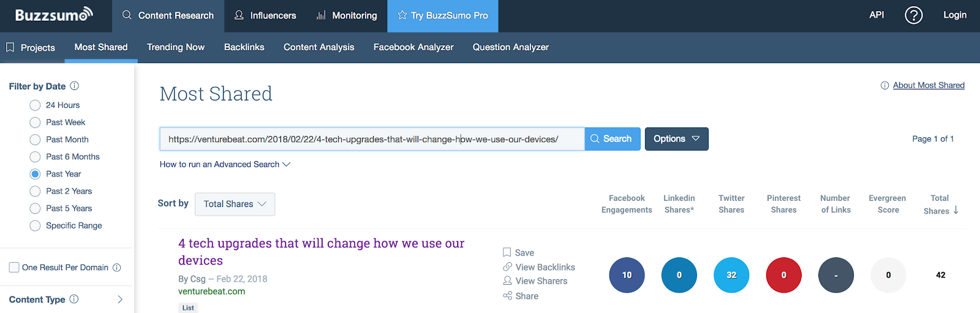Screen dimensions: 980x313
Task: Click the Content Type info icon
Action: [74, 299]
